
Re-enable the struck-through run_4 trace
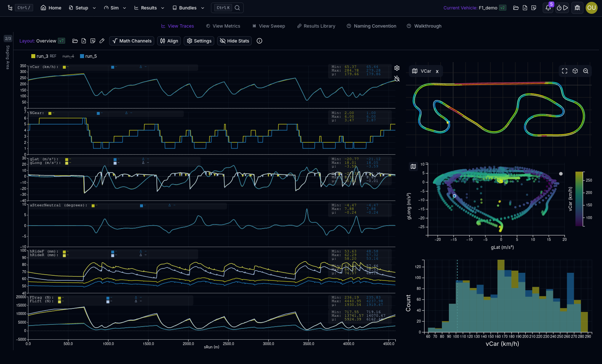point(68,56)
